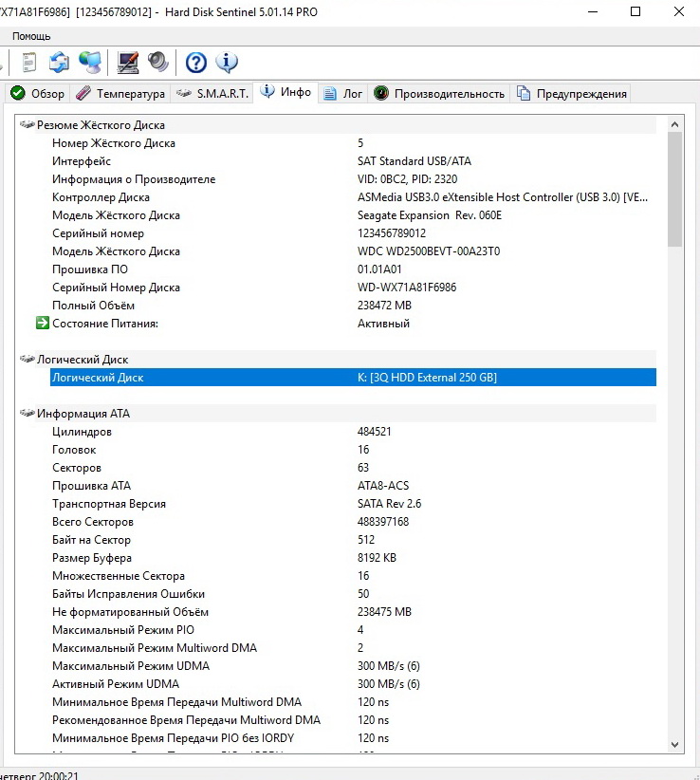Click the report document icon in toolbar

click(x=29, y=63)
